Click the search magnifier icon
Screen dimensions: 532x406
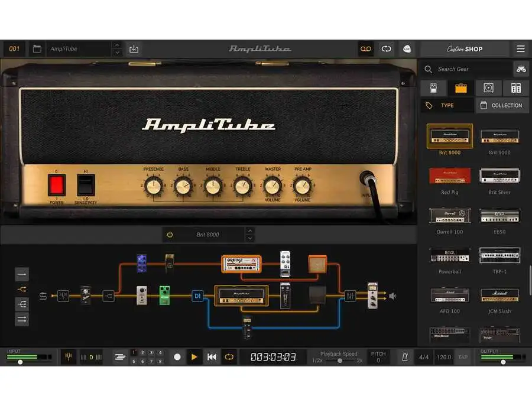tap(428, 69)
